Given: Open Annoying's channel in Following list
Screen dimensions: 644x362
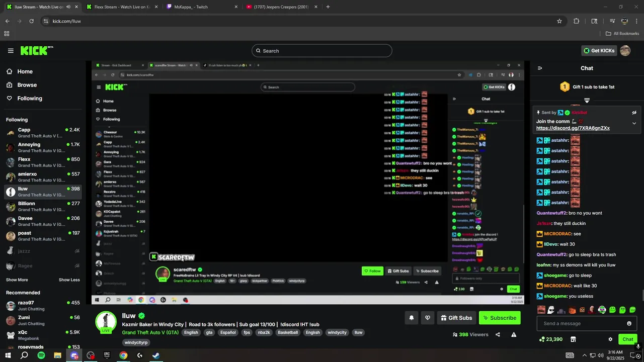Looking at the screenshot, I should pyautogui.click(x=43, y=147).
